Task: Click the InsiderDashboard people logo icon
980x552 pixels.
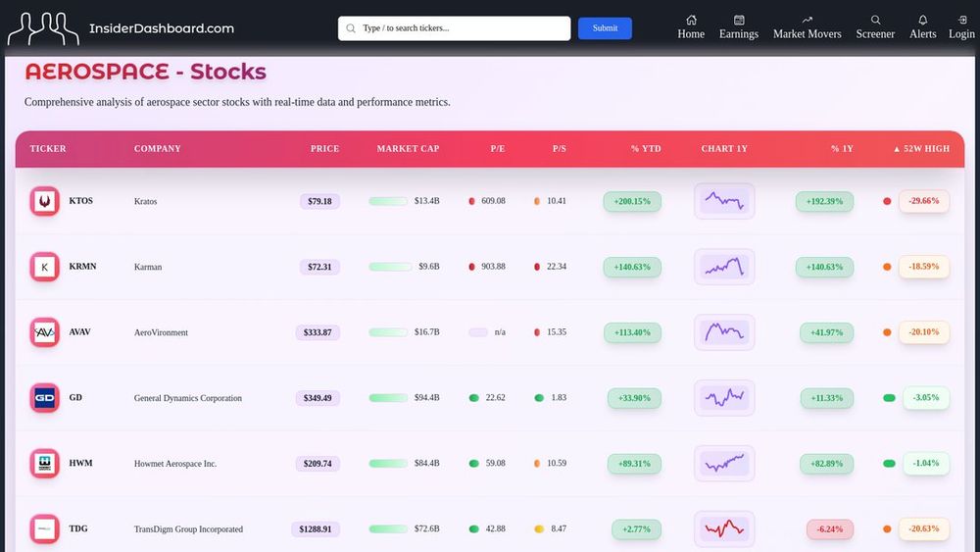Action: [43, 28]
